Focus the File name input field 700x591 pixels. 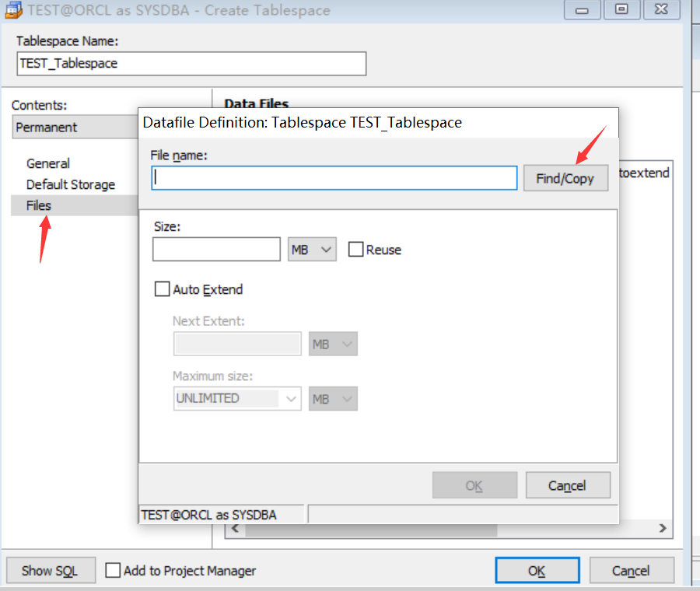(334, 178)
